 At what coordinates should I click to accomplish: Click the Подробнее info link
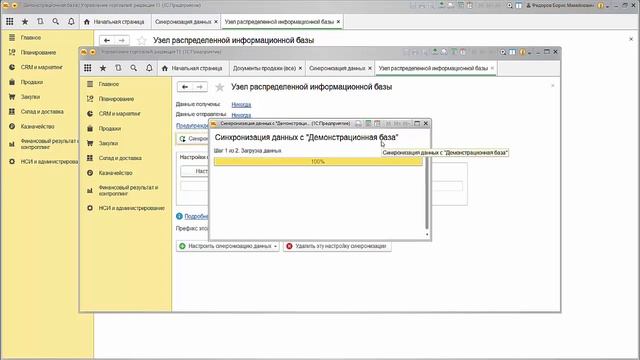196,216
